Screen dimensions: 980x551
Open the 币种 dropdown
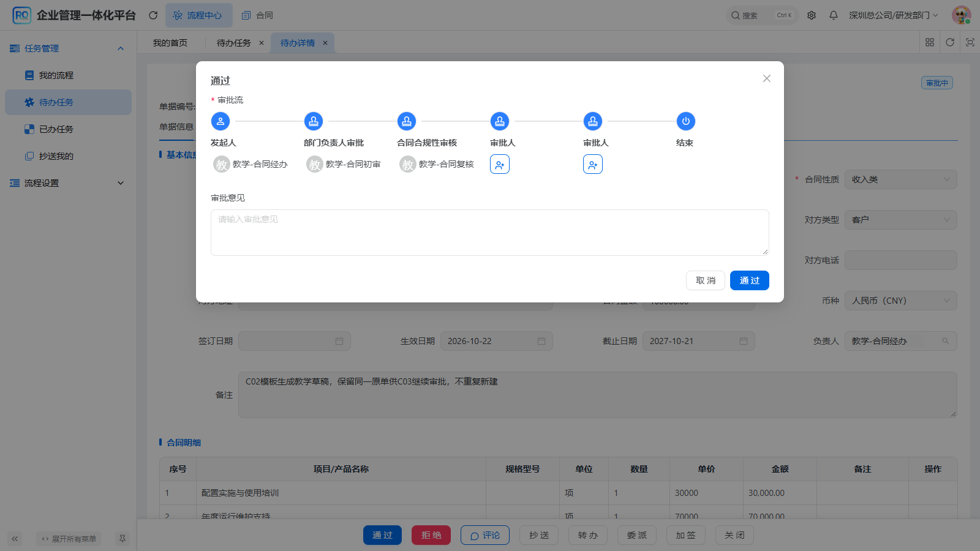point(900,301)
